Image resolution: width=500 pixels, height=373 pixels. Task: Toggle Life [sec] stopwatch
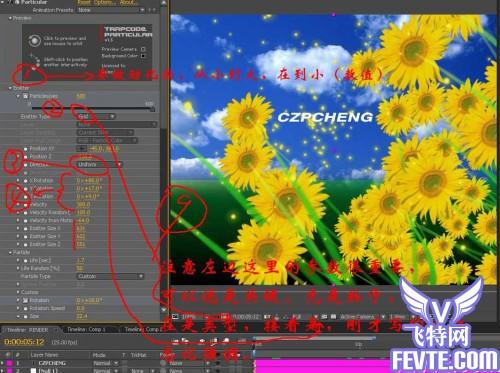pyautogui.click(x=25, y=260)
